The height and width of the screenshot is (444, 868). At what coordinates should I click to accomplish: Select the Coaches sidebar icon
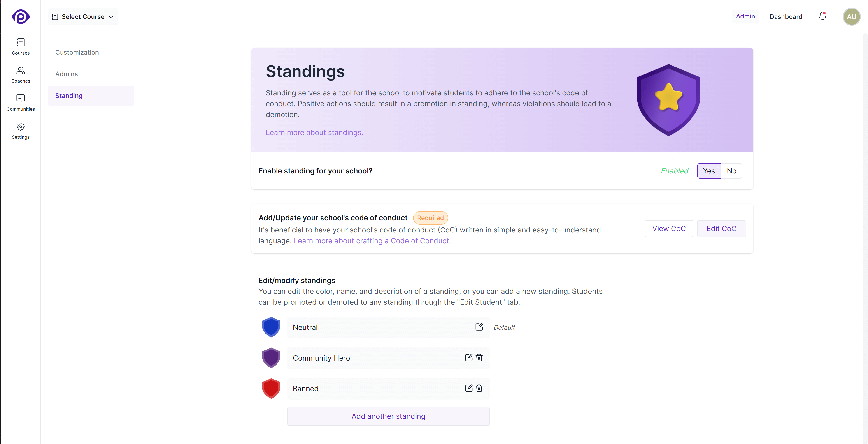pos(21,74)
